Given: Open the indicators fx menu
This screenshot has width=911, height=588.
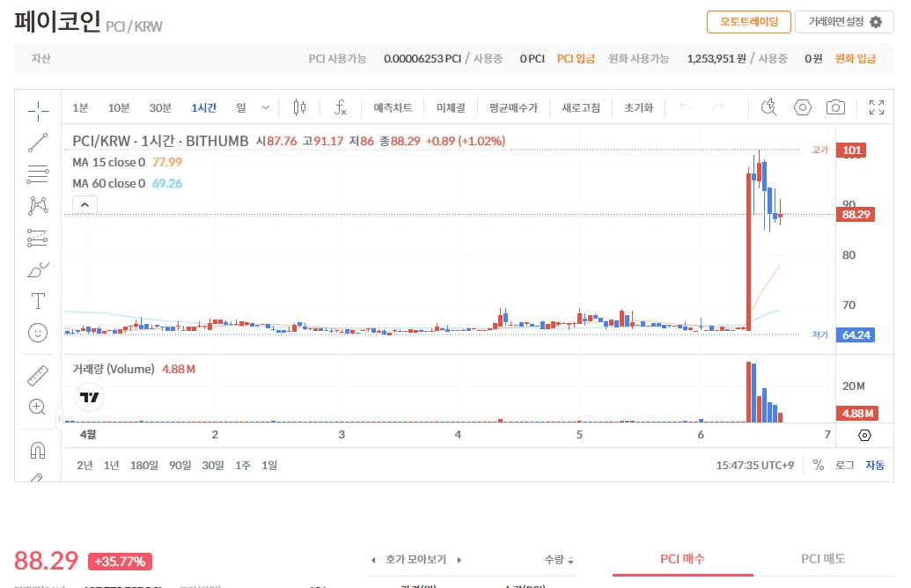Looking at the screenshot, I should [x=341, y=107].
